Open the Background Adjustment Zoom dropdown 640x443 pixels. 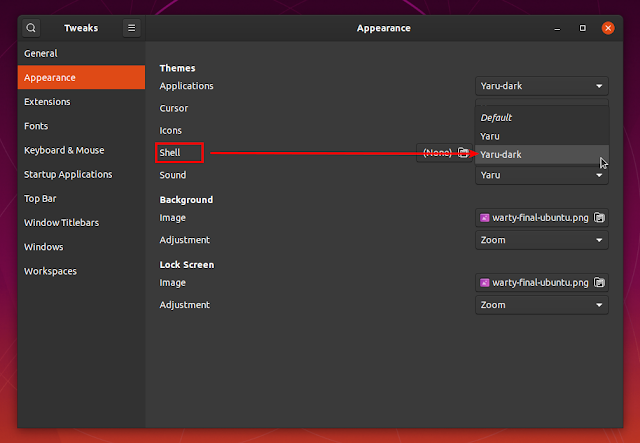(x=542, y=240)
